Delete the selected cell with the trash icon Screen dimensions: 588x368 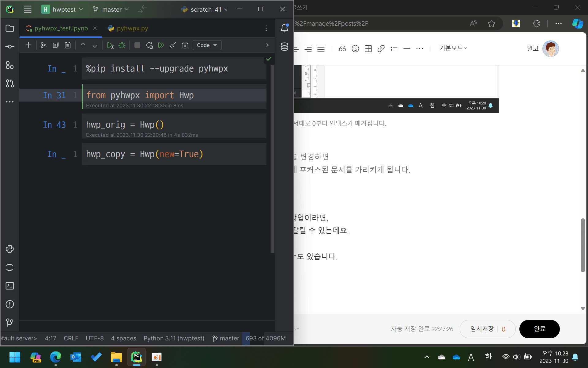185,45
